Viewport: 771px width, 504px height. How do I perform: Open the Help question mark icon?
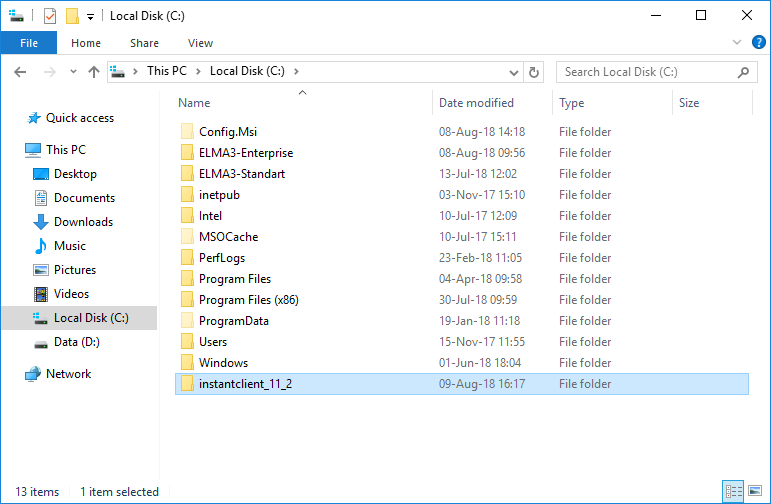tap(757, 43)
